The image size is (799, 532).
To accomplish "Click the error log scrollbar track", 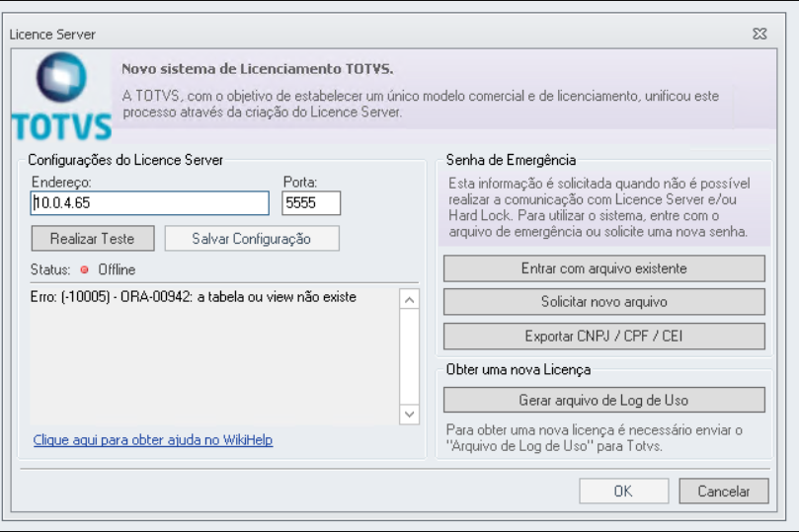I will (409, 356).
